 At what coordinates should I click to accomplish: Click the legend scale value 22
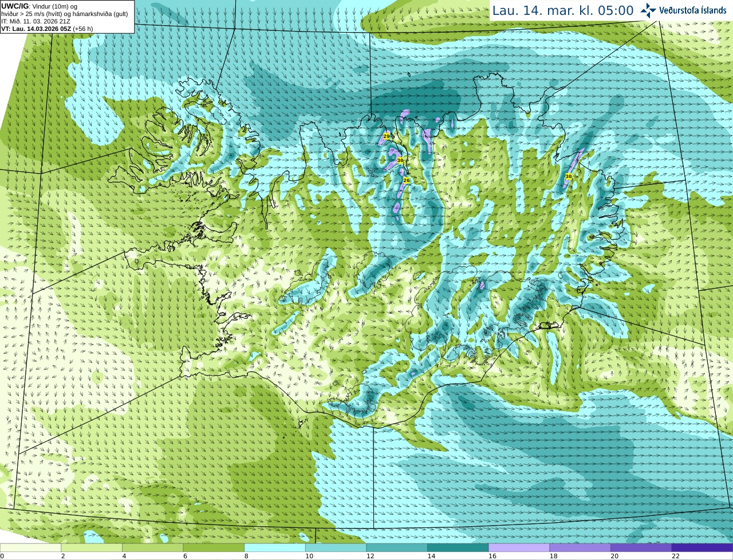click(x=676, y=556)
